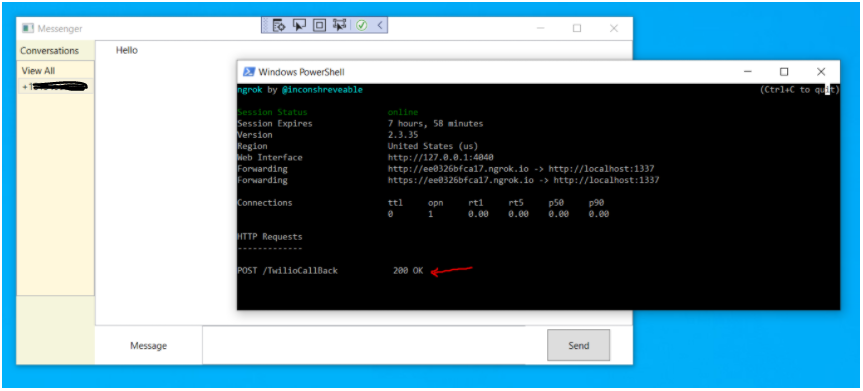Click the Message label beside the input
Viewport: 863px width, 391px height.
click(149, 346)
